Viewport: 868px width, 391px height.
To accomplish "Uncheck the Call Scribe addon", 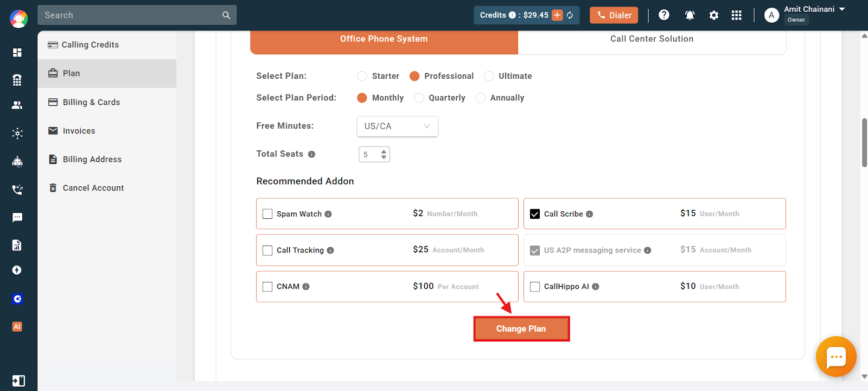I will tap(535, 214).
